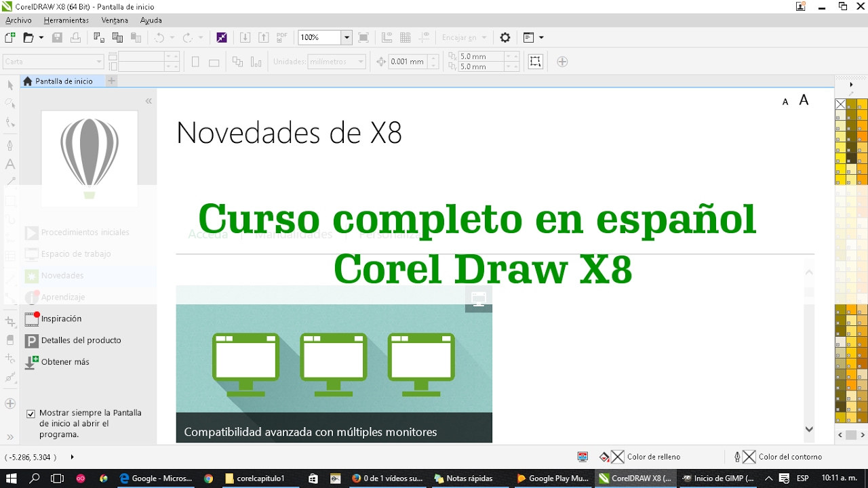Switch to Inicio de GIMP in taskbar
The image size is (868, 488).
click(x=717, y=479)
